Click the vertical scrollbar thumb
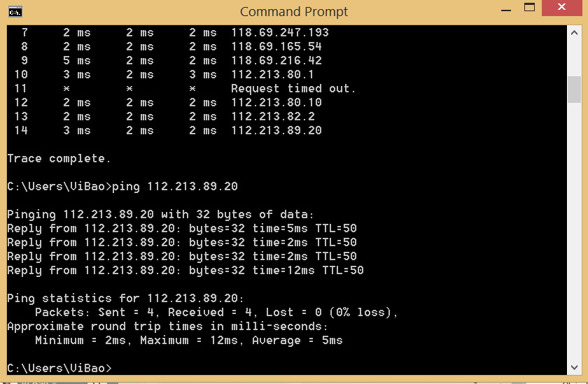 [574, 90]
